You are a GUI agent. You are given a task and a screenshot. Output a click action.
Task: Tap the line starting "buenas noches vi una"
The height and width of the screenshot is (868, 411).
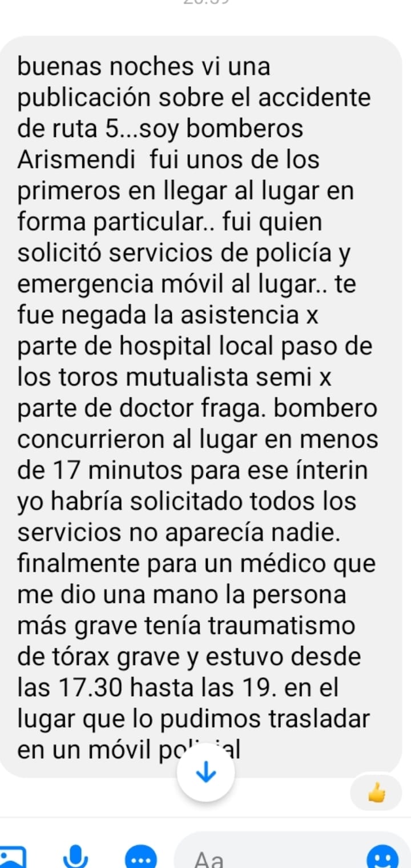[144, 67]
